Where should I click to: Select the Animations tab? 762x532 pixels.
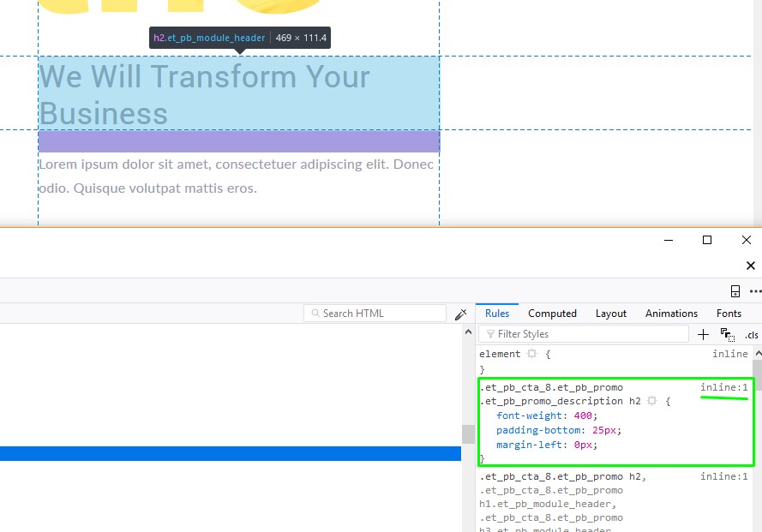click(x=671, y=314)
